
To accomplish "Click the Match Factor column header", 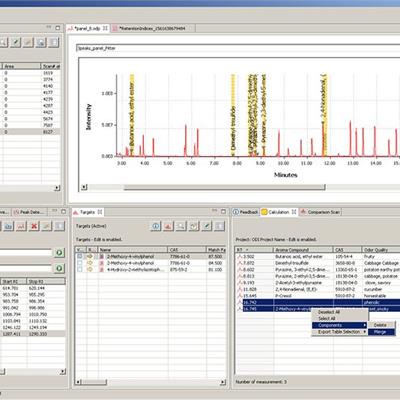I will coord(217,250).
